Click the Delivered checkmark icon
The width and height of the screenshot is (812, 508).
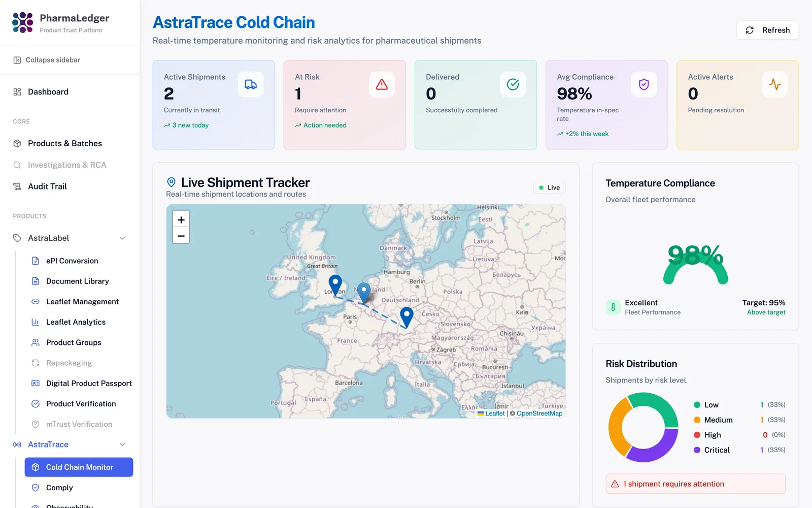[513, 84]
